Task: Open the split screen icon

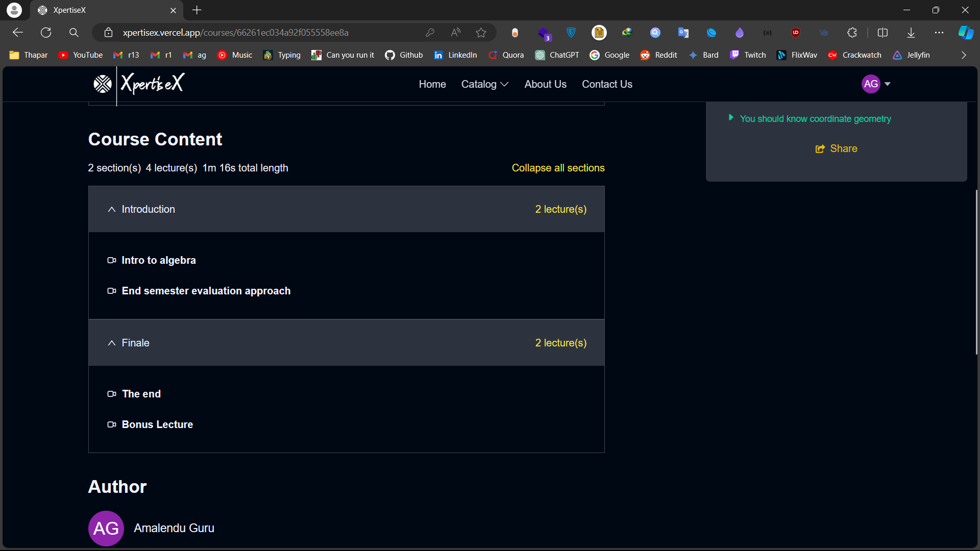Action: point(883,33)
